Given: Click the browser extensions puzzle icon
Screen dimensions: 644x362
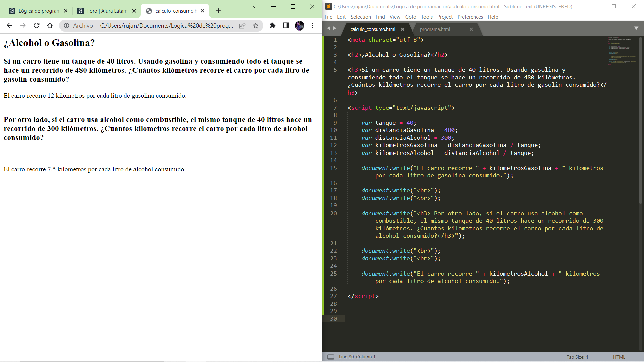Looking at the screenshot, I should (273, 25).
